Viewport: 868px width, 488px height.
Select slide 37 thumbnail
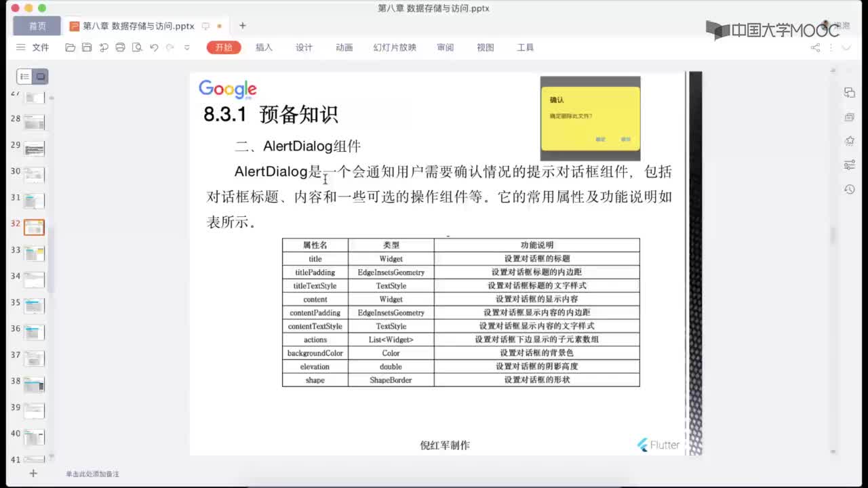[35, 359]
